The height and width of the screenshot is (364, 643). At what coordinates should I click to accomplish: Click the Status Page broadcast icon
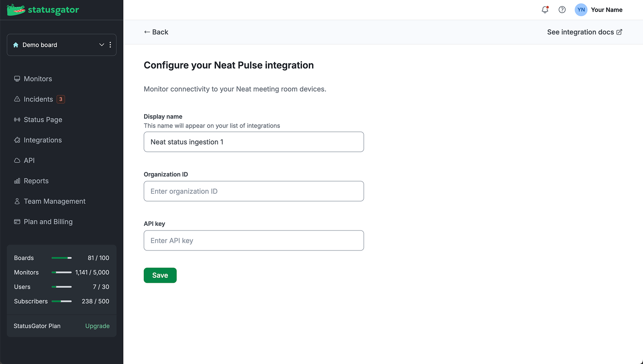click(17, 119)
